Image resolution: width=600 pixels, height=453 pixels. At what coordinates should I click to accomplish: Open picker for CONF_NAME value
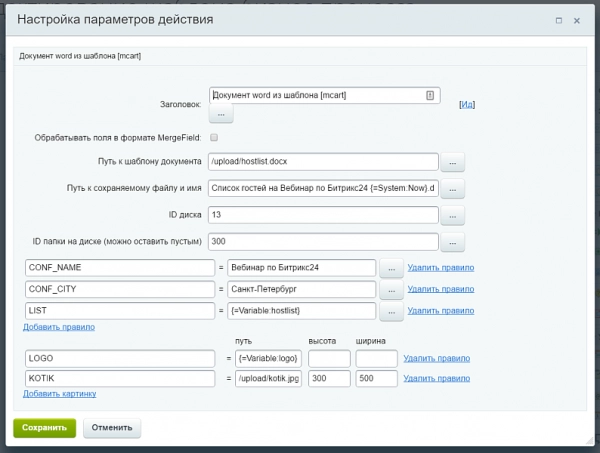pos(391,269)
